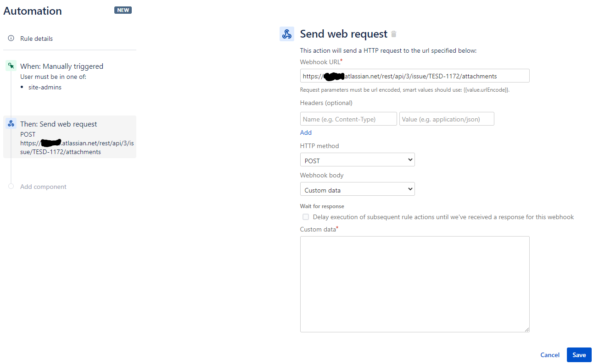
Task: Click the POST url summary in the sidebar step
Action: coord(77,143)
